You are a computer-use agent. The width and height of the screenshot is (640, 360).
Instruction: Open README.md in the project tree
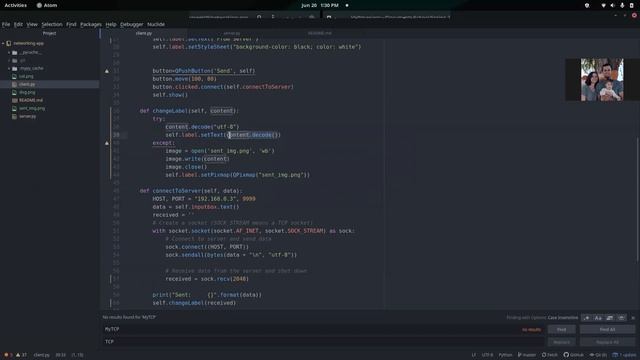pos(31,100)
